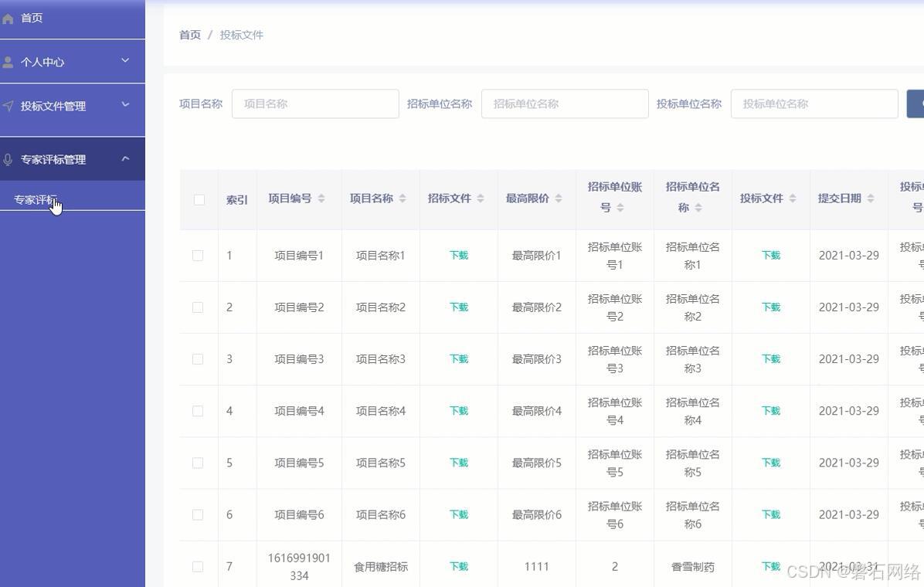This screenshot has width=924, height=587.
Task: Select 专家评标管理 sidebar menu
Action: 73,159
